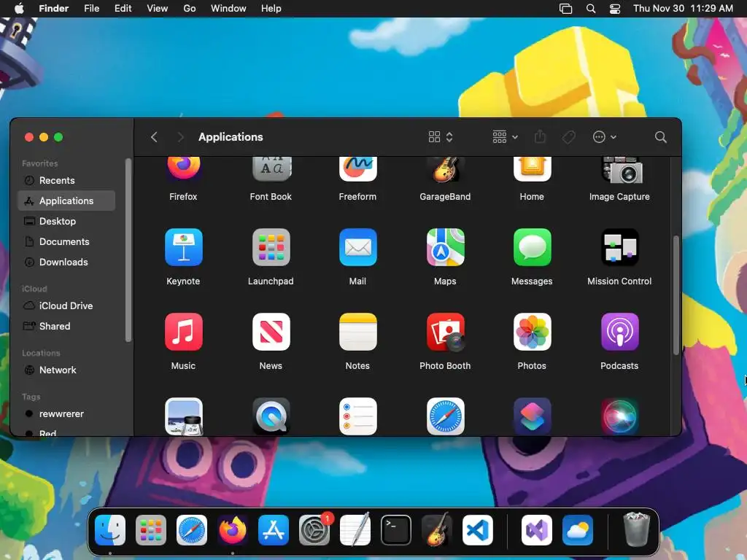The height and width of the screenshot is (560, 747).
Task: Open Desktop in the sidebar
Action: click(66, 222)
